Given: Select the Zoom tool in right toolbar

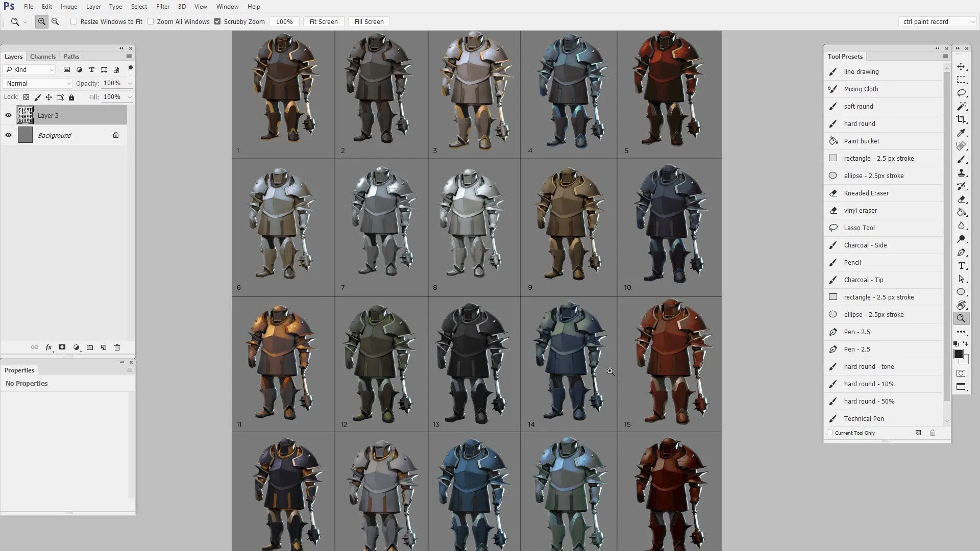Looking at the screenshot, I should (961, 319).
